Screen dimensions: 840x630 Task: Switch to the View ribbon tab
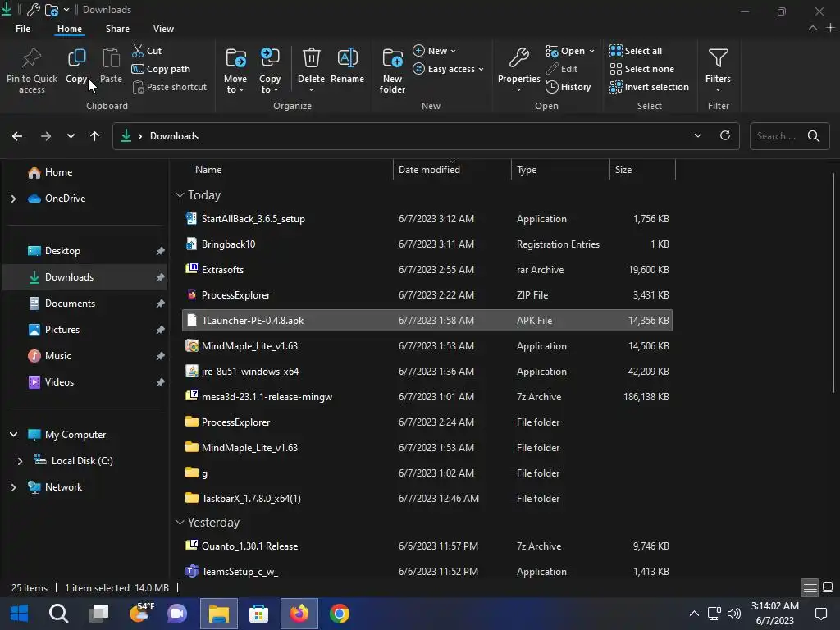coord(163,29)
